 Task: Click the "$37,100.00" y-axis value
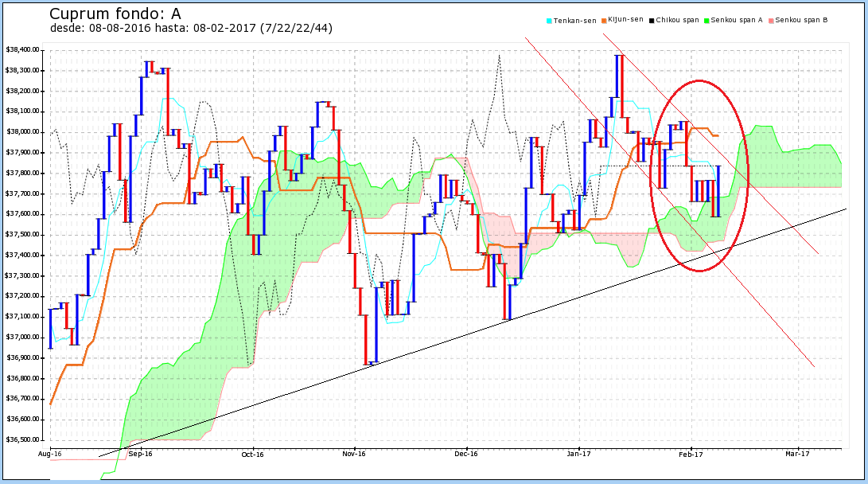pyautogui.click(x=23, y=316)
